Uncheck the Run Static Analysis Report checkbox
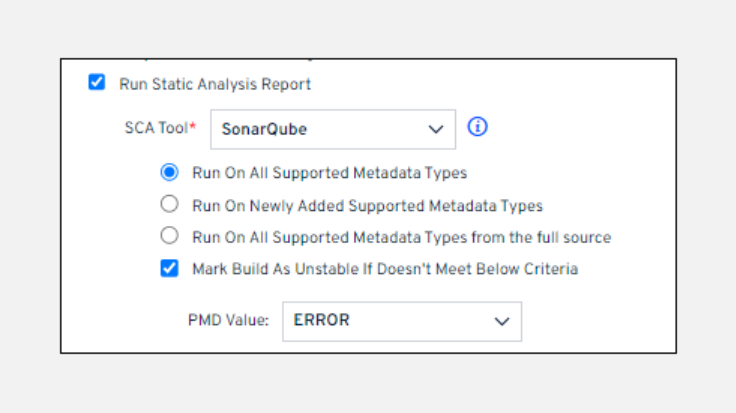 pos(97,83)
